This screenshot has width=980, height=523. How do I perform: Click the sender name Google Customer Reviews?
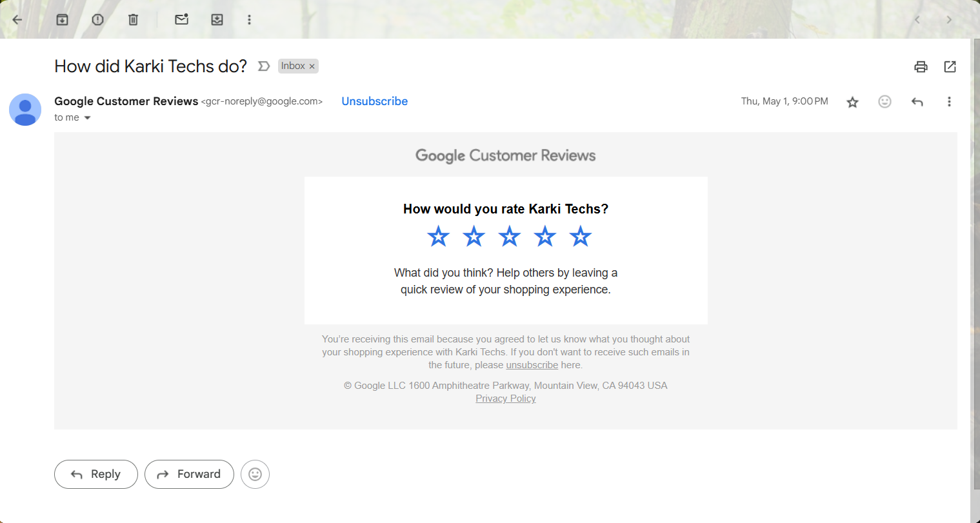coord(126,101)
